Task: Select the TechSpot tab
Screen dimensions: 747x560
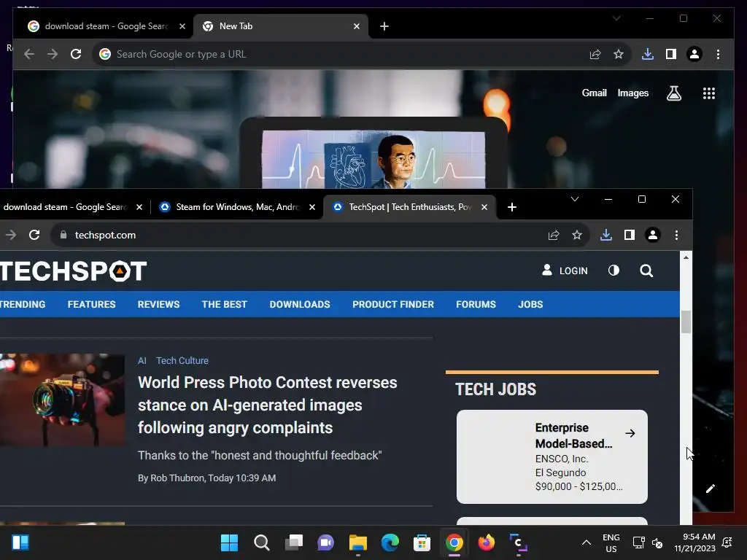Action: (410, 207)
